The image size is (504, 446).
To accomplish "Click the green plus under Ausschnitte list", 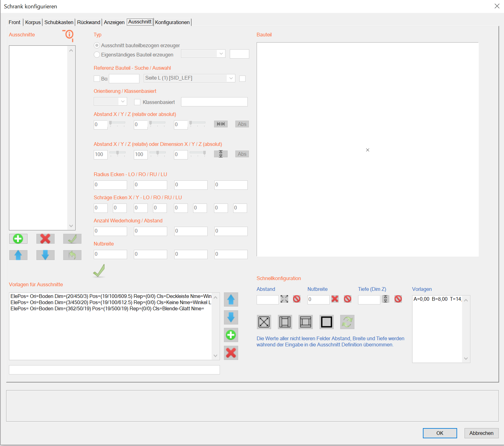I will coord(18,239).
